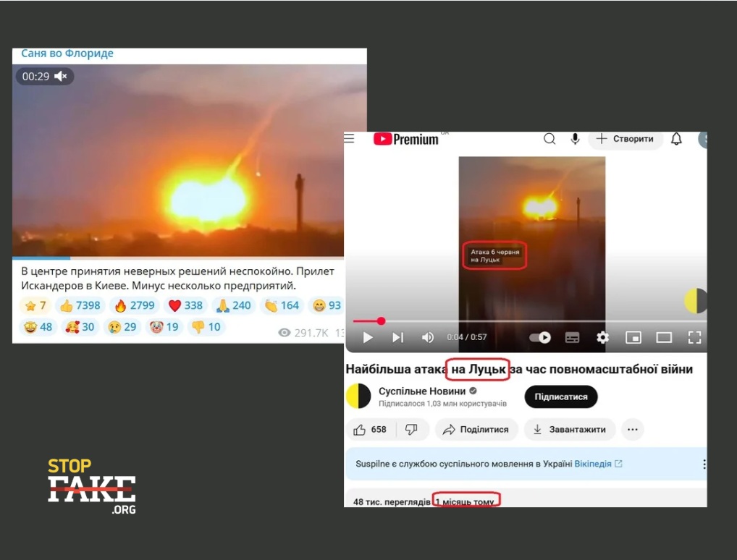Click the 0:04 / 0:57 time display
The image size is (737, 560).
click(467, 337)
